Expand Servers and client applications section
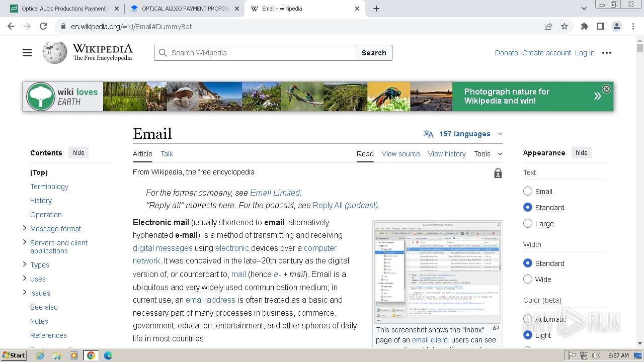The width and height of the screenshot is (644, 362). (x=24, y=242)
